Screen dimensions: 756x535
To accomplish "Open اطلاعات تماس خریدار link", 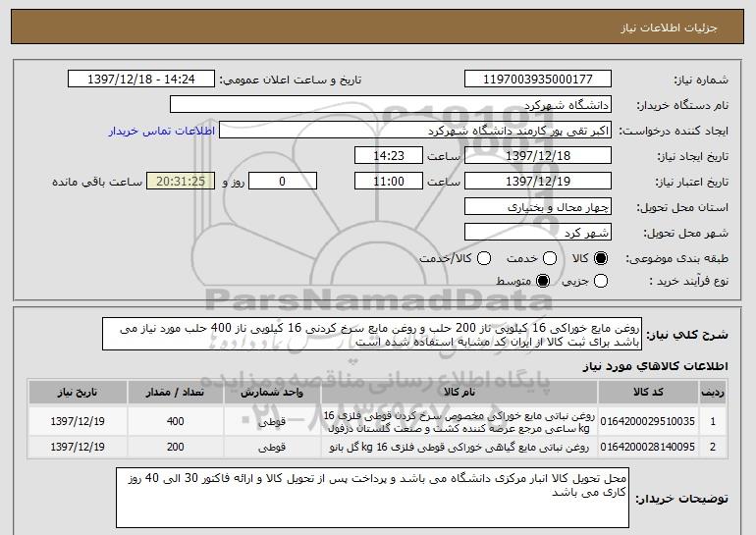I will point(162,131).
